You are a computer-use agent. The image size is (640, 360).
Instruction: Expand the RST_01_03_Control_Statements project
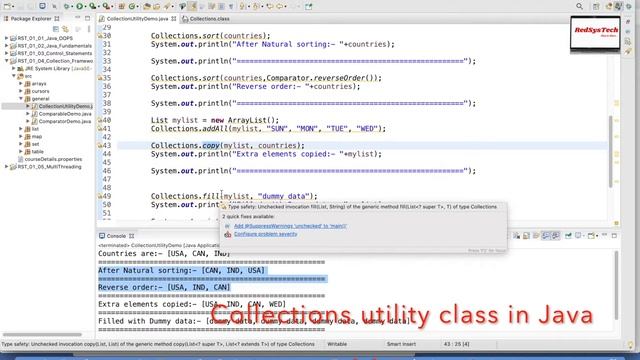coord(7,53)
